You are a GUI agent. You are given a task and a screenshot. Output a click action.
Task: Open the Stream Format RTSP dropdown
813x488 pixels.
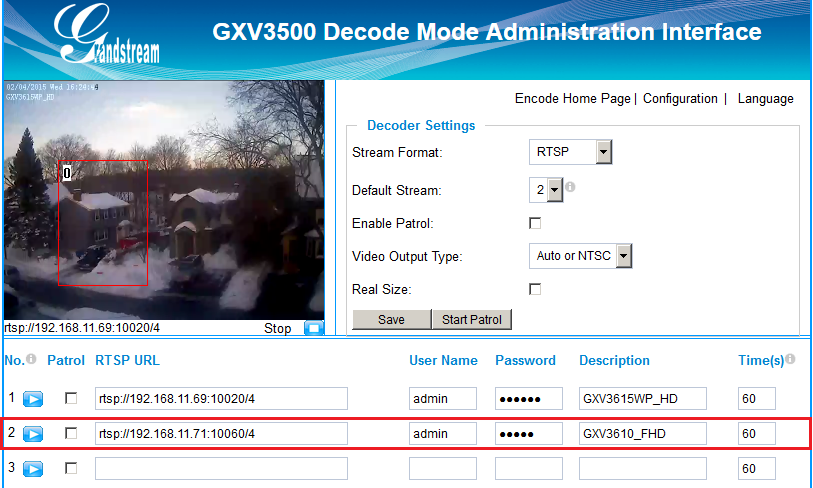570,152
